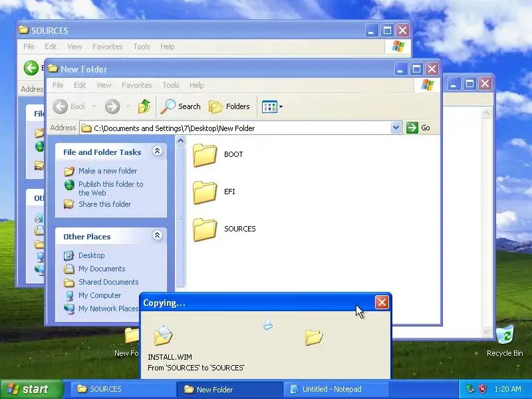Open View menu in New Folder window
532x399 pixels.
(104, 85)
